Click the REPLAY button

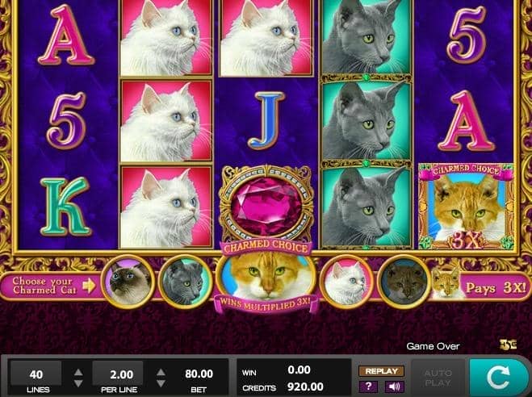pos(381,371)
